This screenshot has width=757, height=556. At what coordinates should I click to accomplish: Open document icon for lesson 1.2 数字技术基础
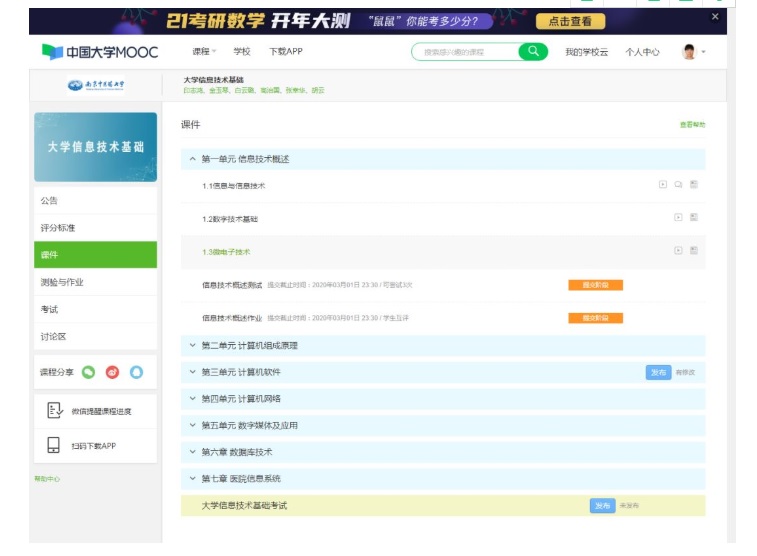pos(694,217)
